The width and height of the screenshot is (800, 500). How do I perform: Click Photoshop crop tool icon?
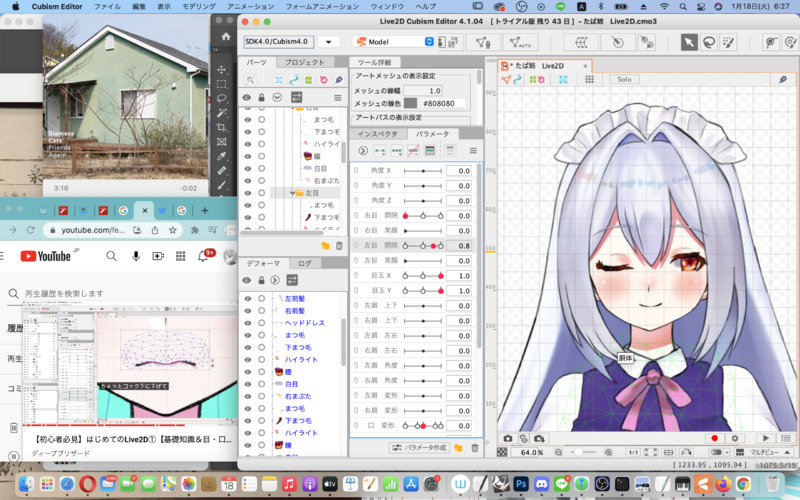click(221, 127)
